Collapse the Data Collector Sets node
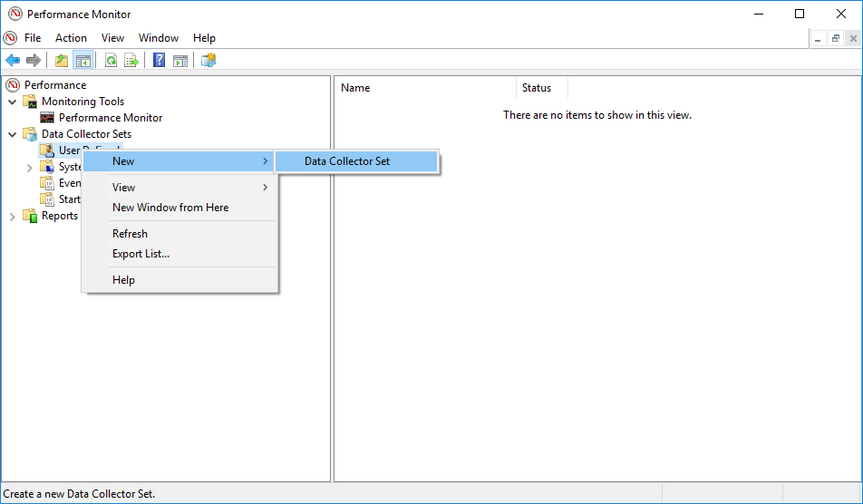This screenshot has width=863, height=504. pyautogui.click(x=12, y=134)
